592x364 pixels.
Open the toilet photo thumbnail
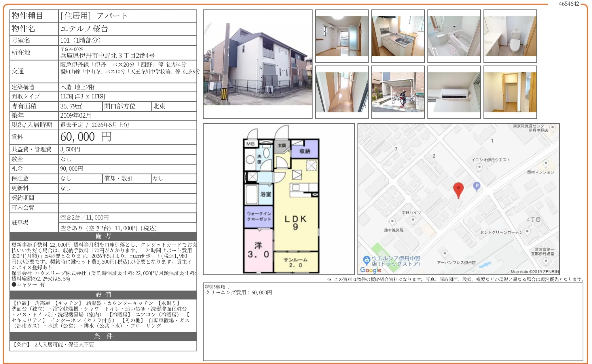[x=510, y=36]
